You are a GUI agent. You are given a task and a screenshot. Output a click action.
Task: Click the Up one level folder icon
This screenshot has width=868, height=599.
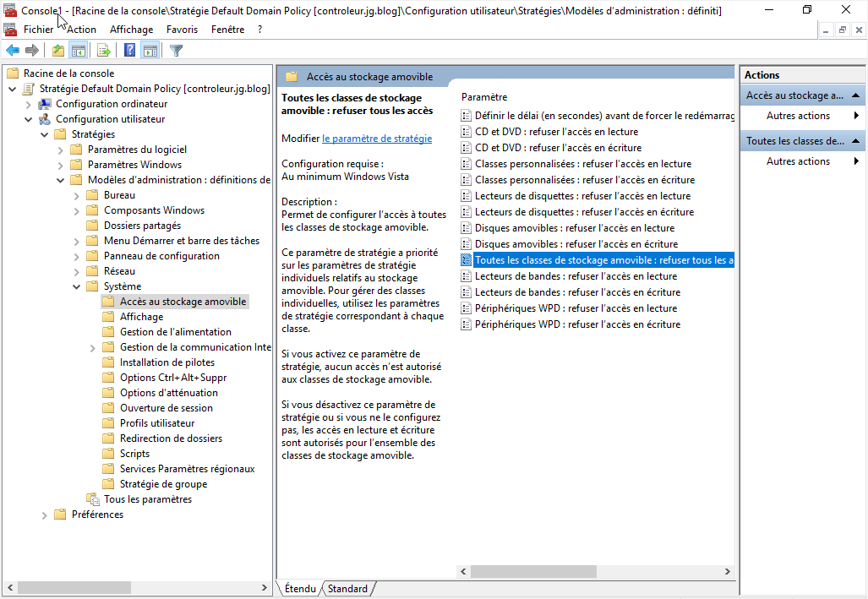[58, 51]
